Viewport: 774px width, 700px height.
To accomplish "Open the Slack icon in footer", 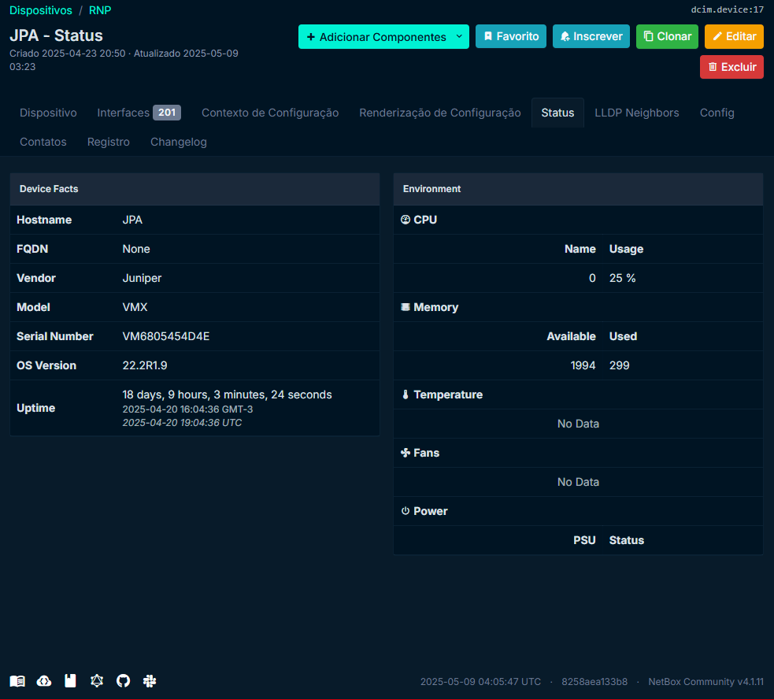I will point(150,681).
